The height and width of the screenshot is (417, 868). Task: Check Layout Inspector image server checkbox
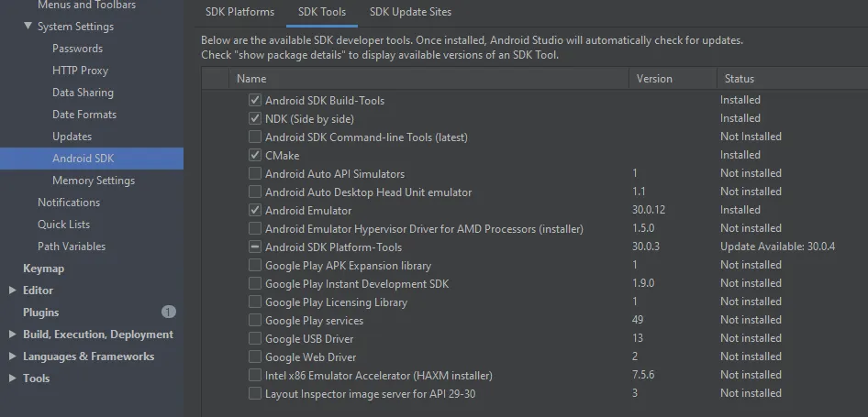pyautogui.click(x=255, y=394)
